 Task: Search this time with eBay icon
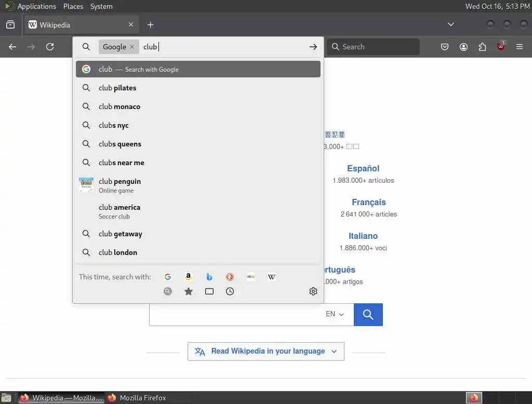click(x=251, y=277)
